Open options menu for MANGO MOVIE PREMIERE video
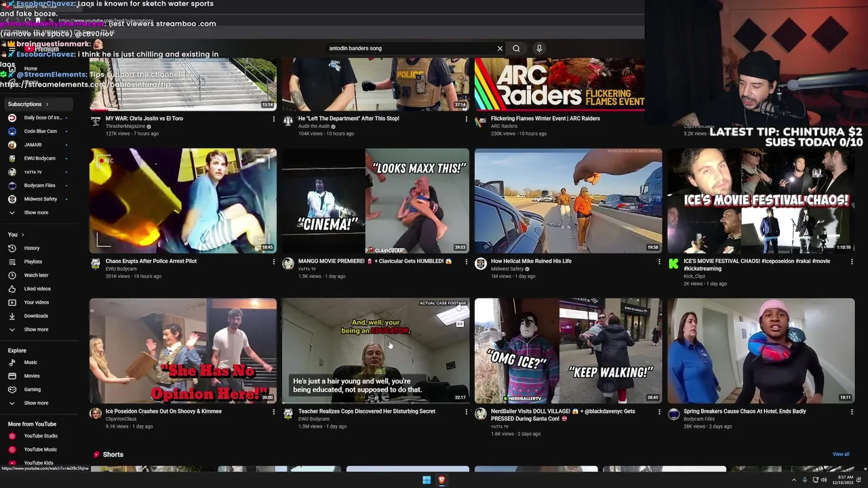This screenshot has height=488, width=868. click(x=466, y=262)
